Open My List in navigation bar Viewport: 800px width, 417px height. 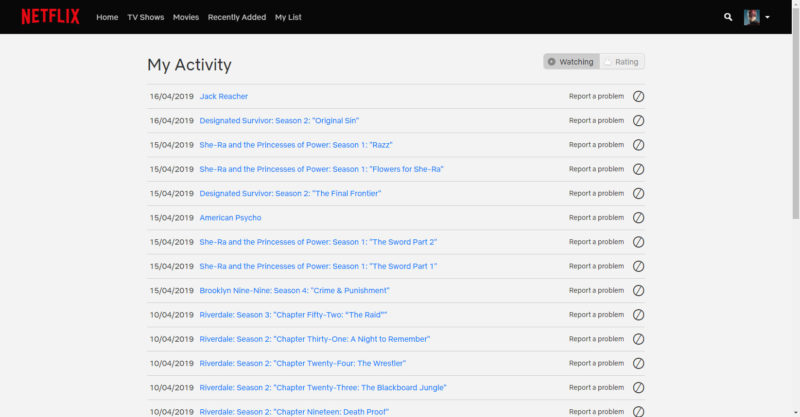(288, 17)
